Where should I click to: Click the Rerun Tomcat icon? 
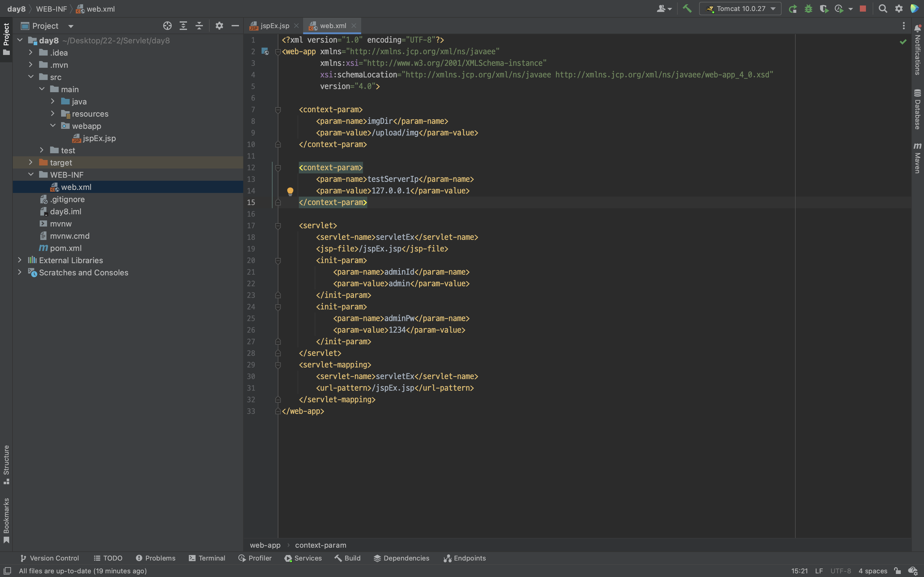click(x=793, y=9)
